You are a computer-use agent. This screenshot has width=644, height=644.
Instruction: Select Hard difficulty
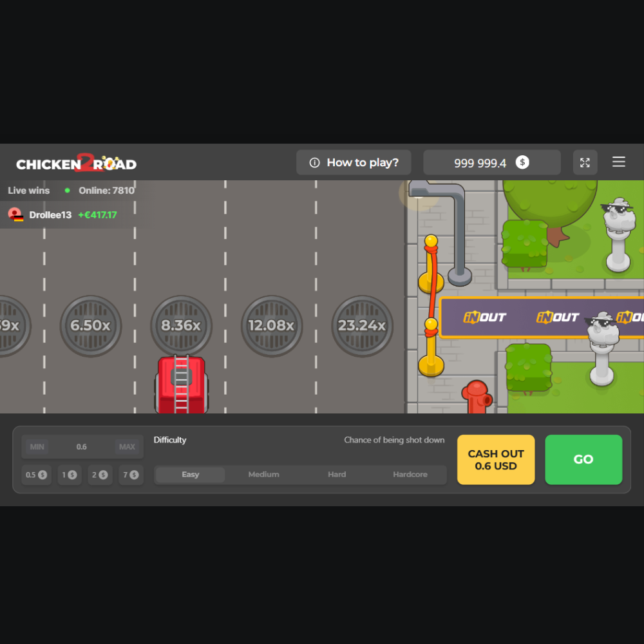pyautogui.click(x=337, y=475)
